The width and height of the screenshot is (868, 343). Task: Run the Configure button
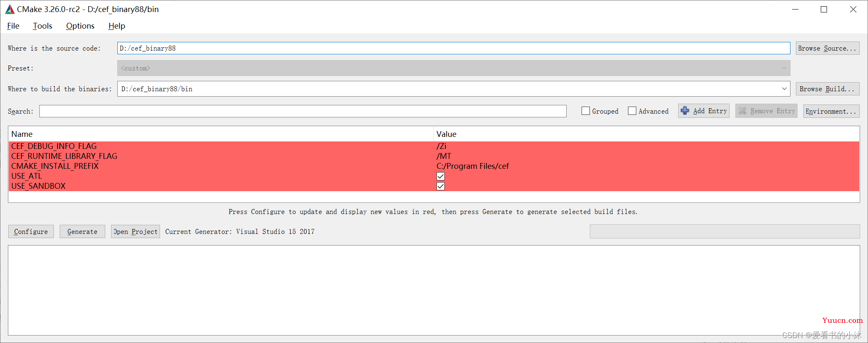pos(31,231)
